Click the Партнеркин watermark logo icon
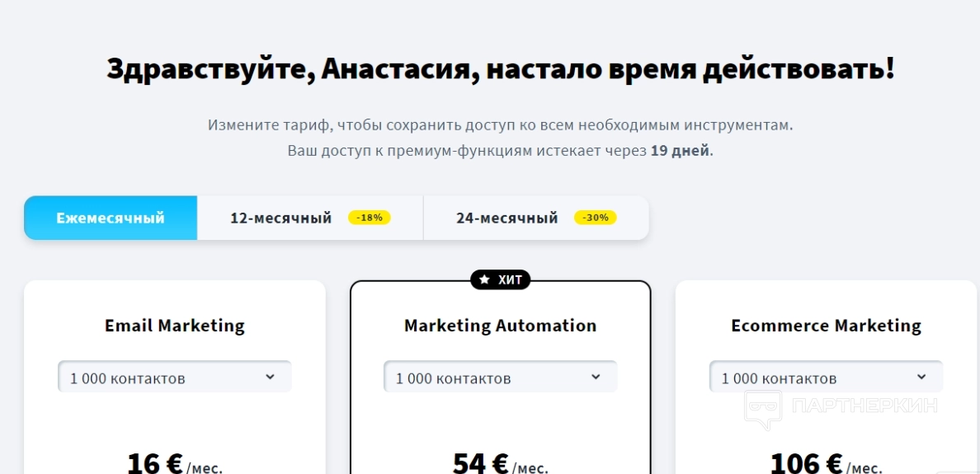Viewport: 980px width, 474px height. [x=763, y=409]
